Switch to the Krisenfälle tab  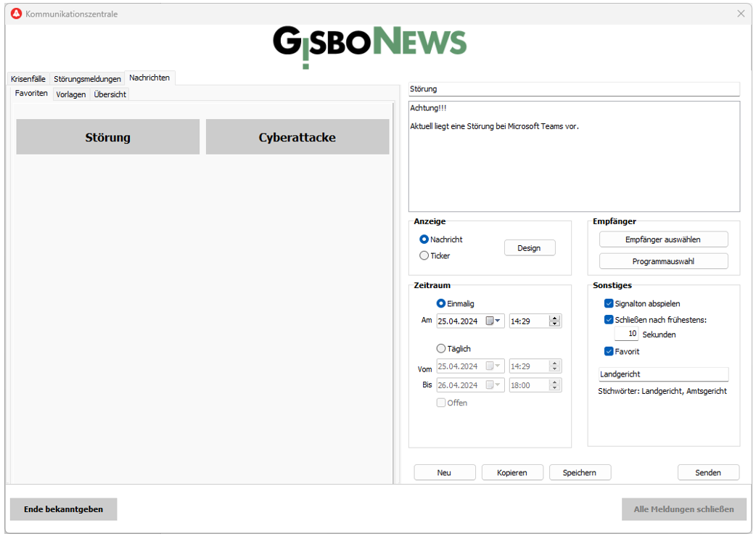coord(28,78)
